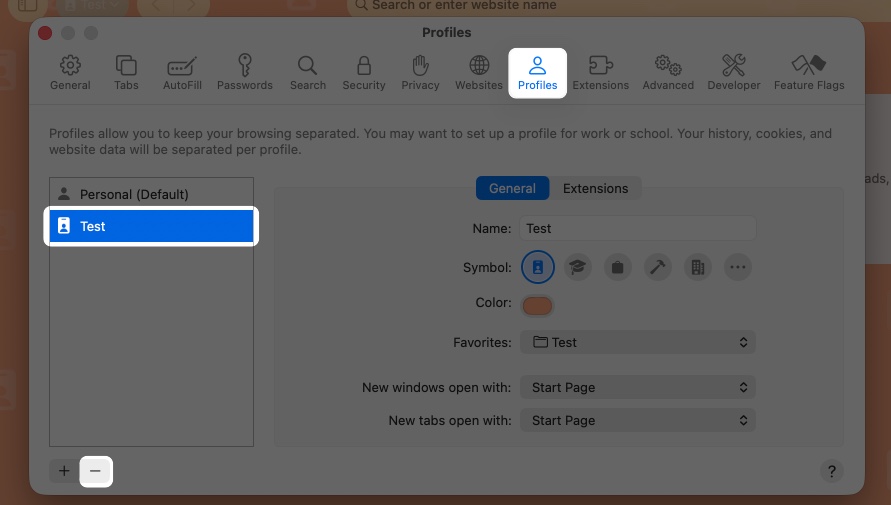Click the profile Name text field
This screenshot has width=891, height=505.
pos(638,228)
